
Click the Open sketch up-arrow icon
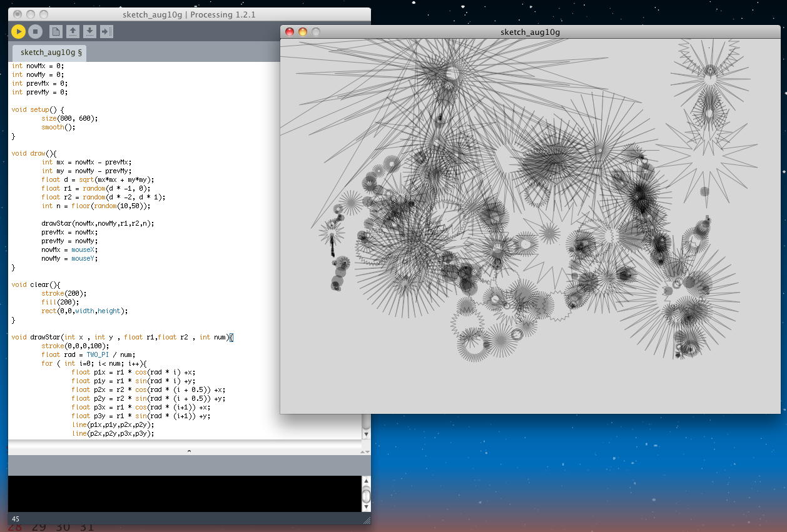[x=73, y=31]
